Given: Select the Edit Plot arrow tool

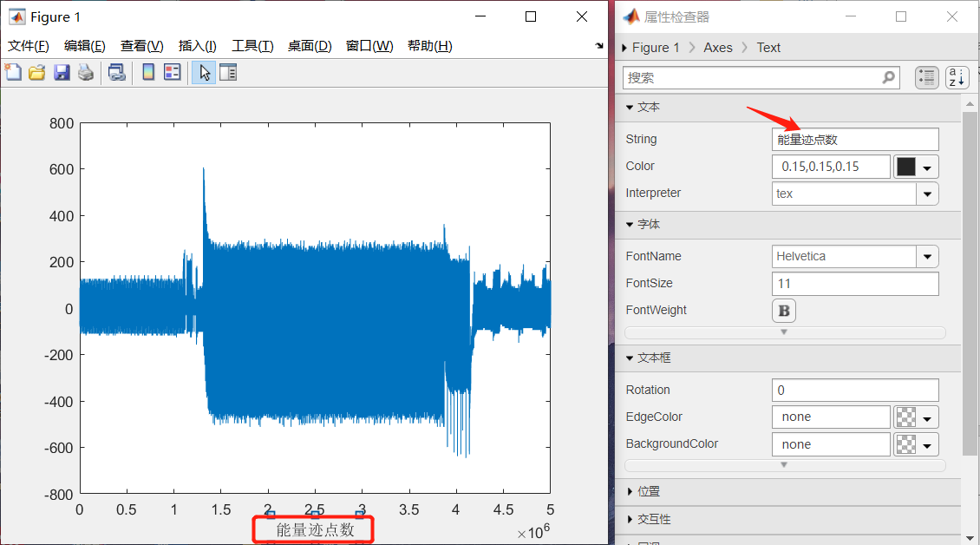Looking at the screenshot, I should 205,72.
